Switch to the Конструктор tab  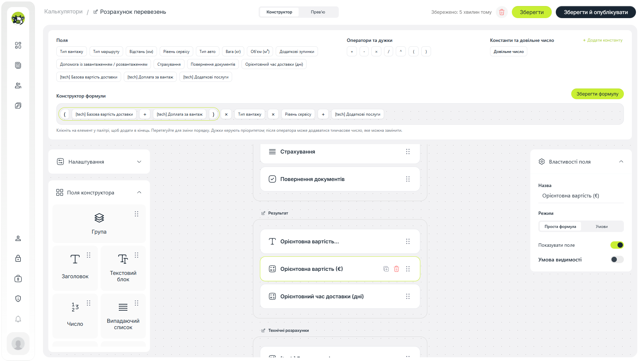pos(279,12)
